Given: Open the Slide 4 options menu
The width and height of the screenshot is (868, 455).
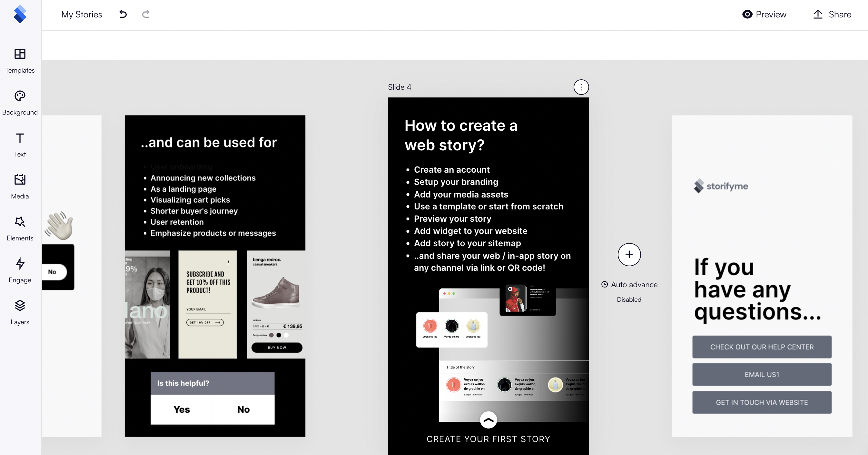Looking at the screenshot, I should point(581,87).
